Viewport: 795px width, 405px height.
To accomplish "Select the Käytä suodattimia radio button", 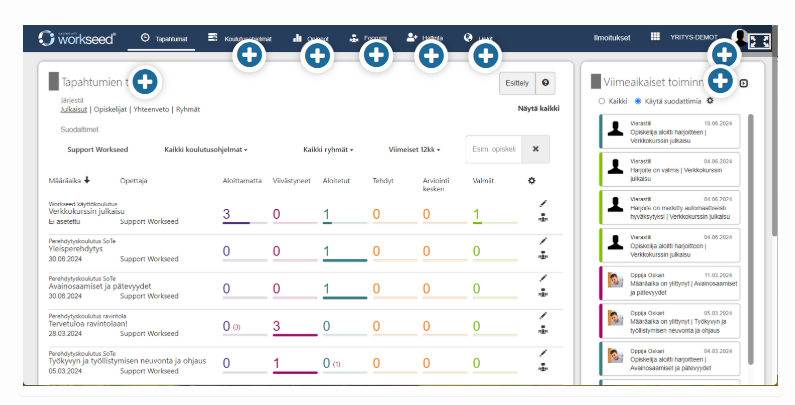I will pyautogui.click(x=638, y=101).
